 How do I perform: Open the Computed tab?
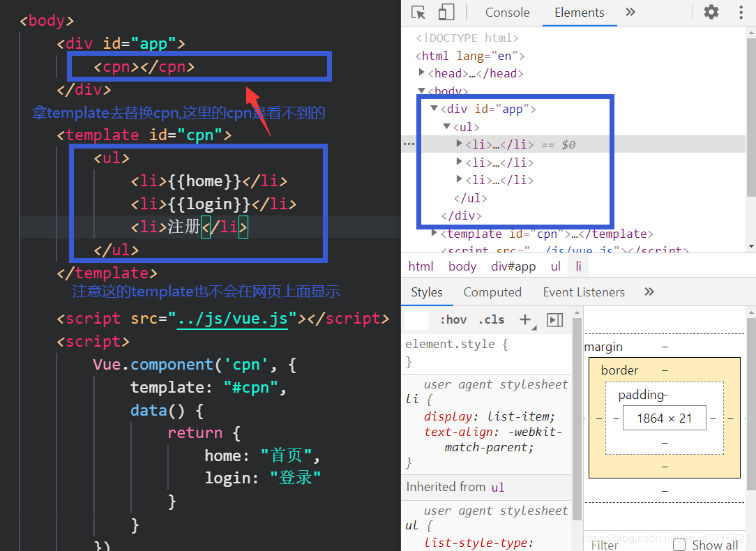[492, 292]
